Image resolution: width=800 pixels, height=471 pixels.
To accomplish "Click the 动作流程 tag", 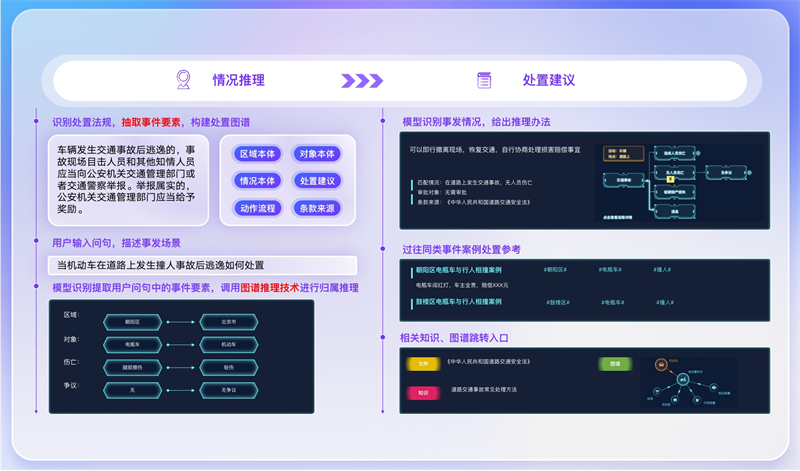I will [x=257, y=208].
